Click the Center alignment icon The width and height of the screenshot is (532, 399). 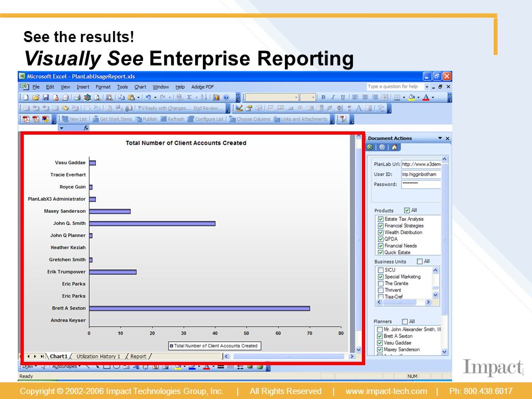point(365,98)
